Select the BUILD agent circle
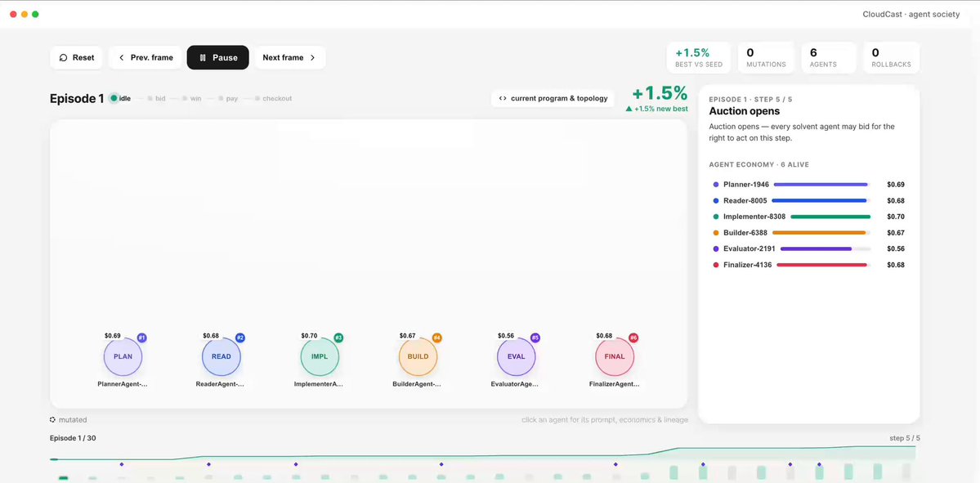The image size is (980, 483). tap(418, 357)
